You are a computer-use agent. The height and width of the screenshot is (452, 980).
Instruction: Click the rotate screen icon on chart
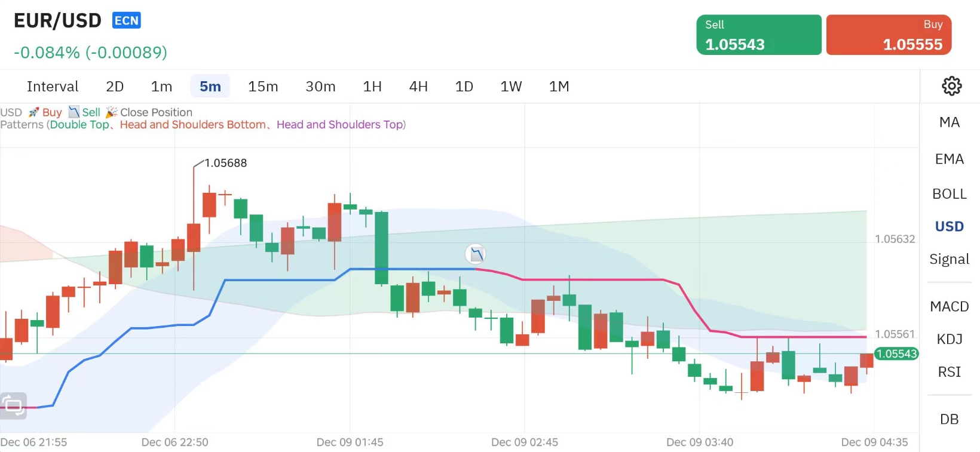pos(13,406)
